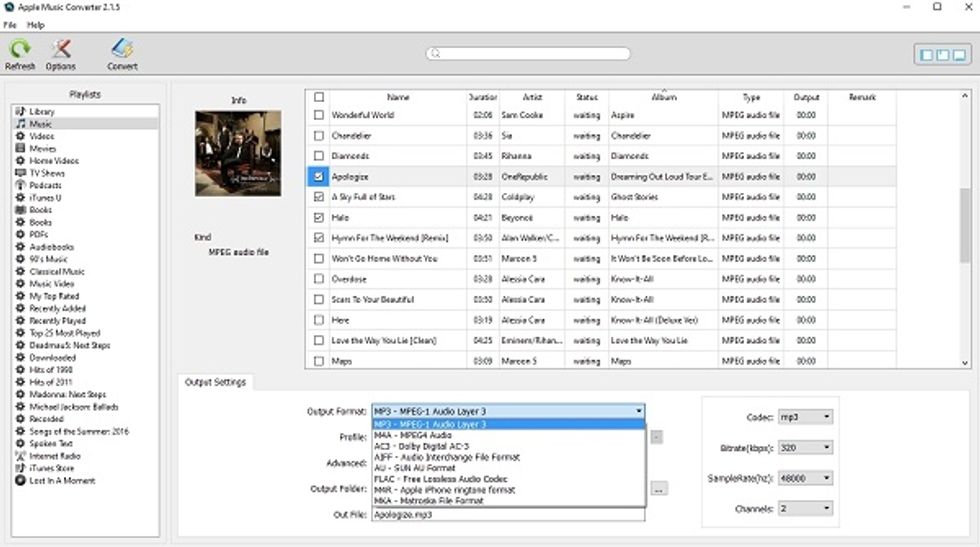The image size is (980, 547).
Task: Open the iTunes Store playlist icon
Action: (x=21, y=468)
